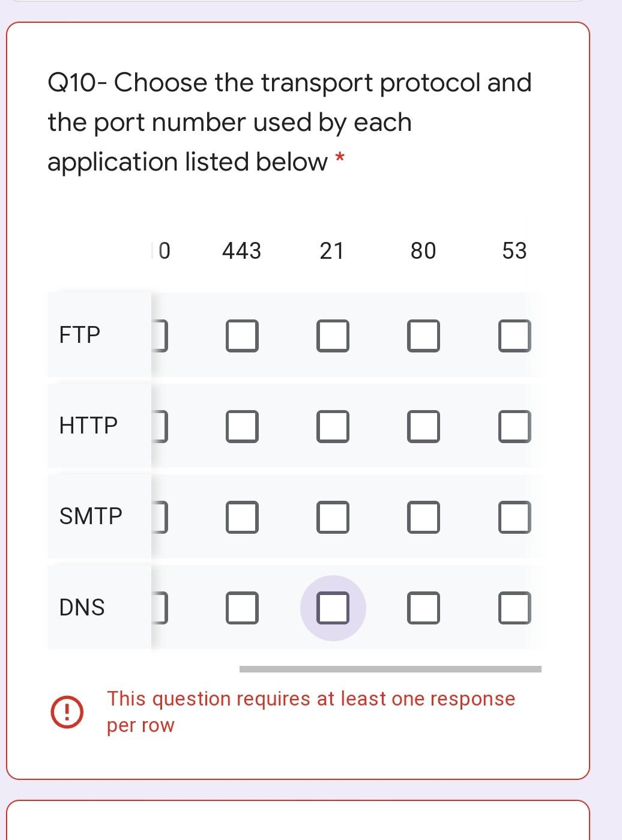Check the 80 checkbox for SMTP
The height and width of the screenshot is (840, 622).
(x=423, y=517)
